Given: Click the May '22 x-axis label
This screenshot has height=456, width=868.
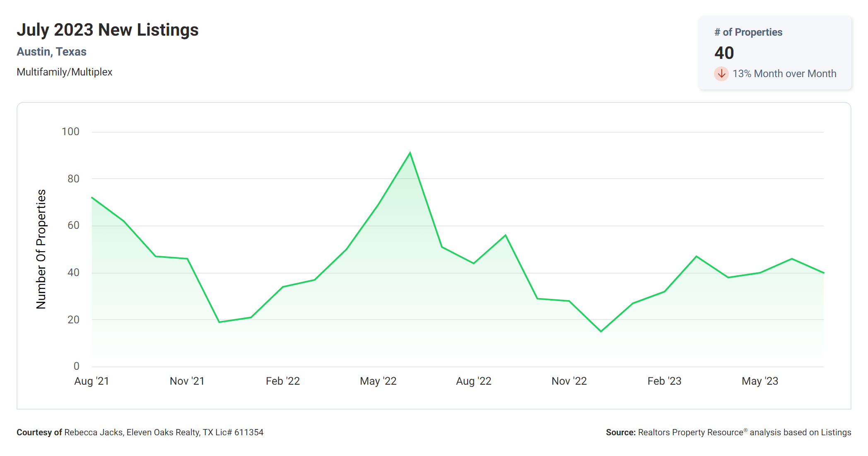Looking at the screenshot, I should point(378,381).
